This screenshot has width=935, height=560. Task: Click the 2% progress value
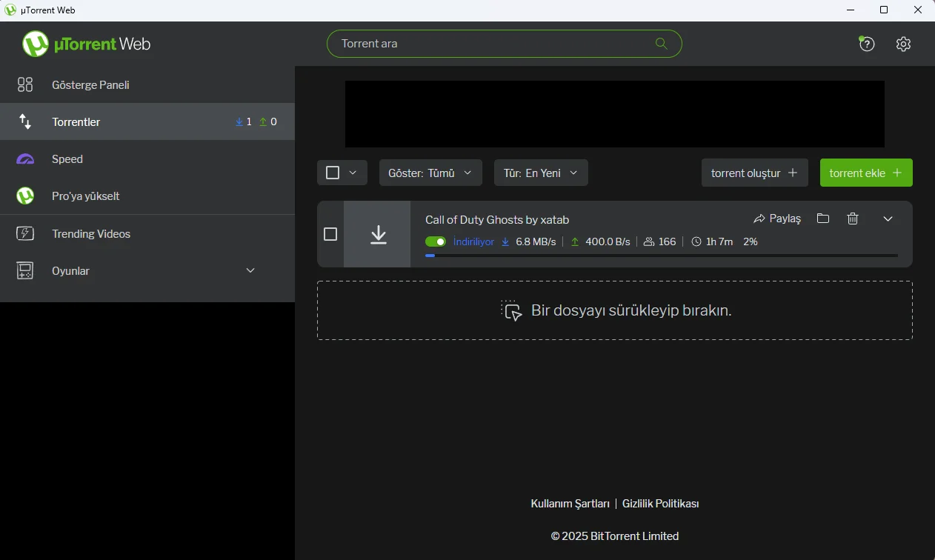(x=751, y=241)
